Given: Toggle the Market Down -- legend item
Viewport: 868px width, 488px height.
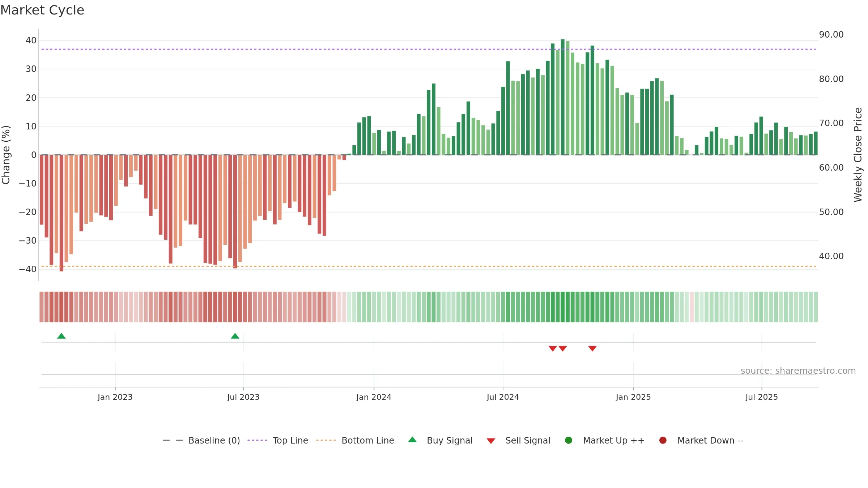Looking at the screenshot, I should point(701,440).
